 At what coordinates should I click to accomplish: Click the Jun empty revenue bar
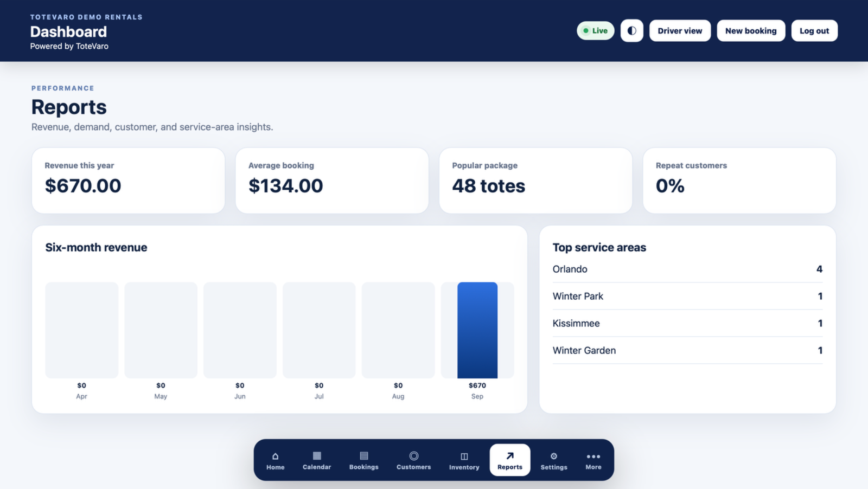240,330
